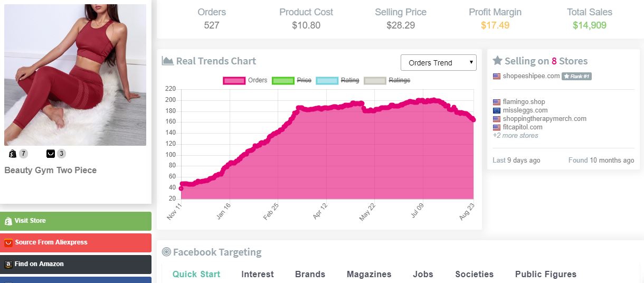The image size is (644, 283).
Task: Click the Facebook Targeting target icon
Action: [166, 252]
